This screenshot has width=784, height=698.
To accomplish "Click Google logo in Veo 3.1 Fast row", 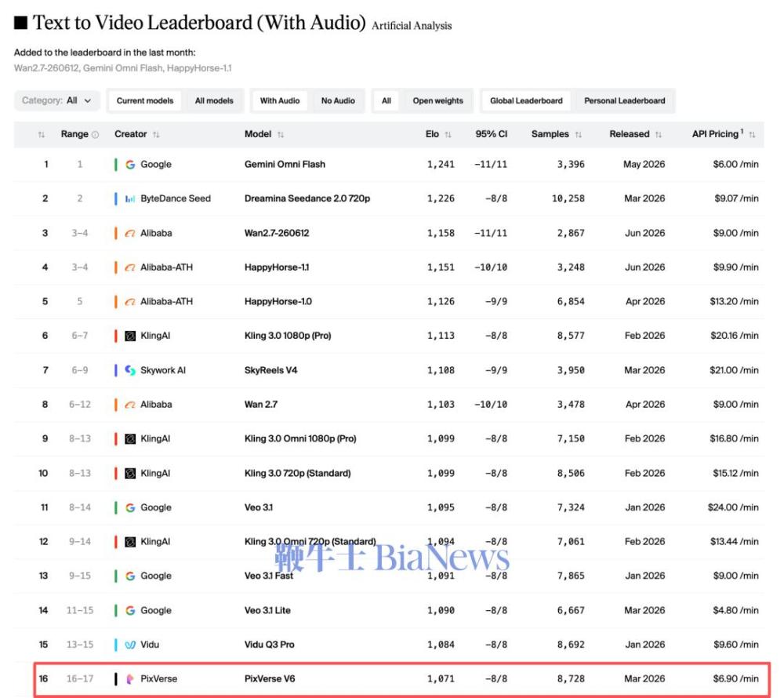I will pyautogui.click(x=130, y=576).
